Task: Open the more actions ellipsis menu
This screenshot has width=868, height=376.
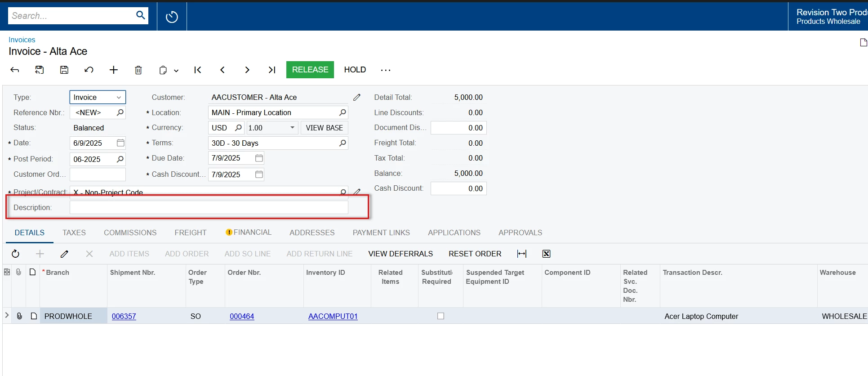Action: click(x=386, y=70)
